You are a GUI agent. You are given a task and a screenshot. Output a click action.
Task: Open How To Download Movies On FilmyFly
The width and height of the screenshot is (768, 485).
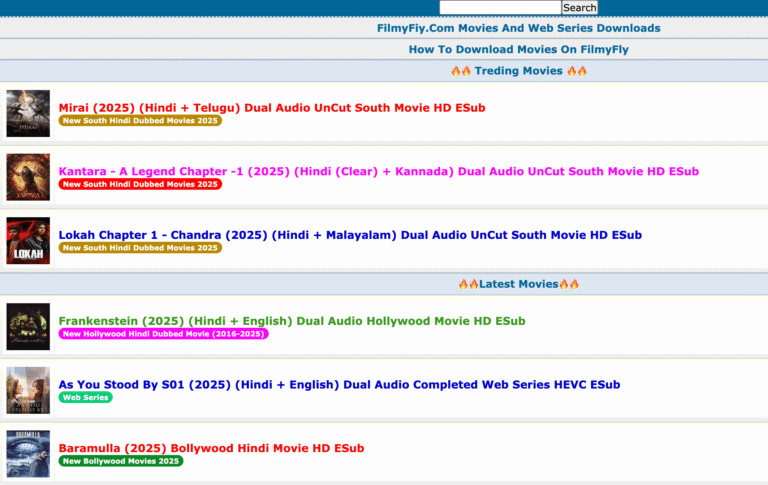coord(518,49)
